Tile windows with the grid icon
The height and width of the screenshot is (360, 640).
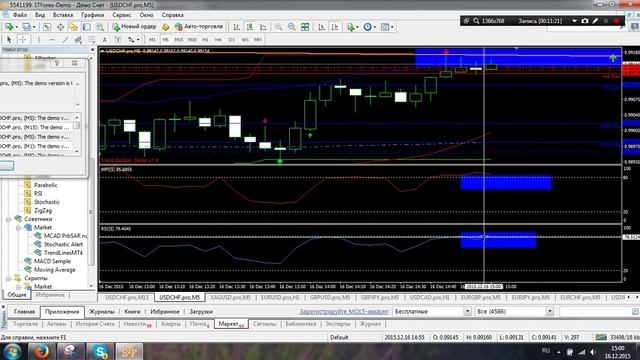pos(305,27)
